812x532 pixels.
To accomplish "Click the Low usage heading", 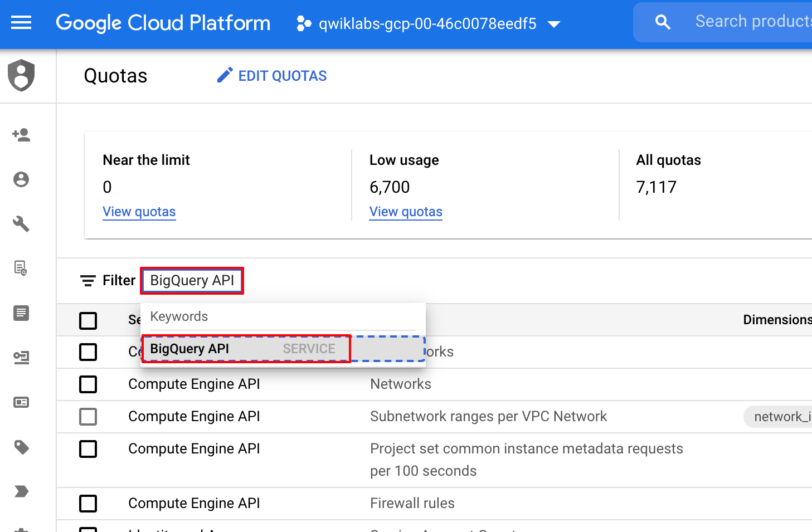I will (x=404, y=160).
